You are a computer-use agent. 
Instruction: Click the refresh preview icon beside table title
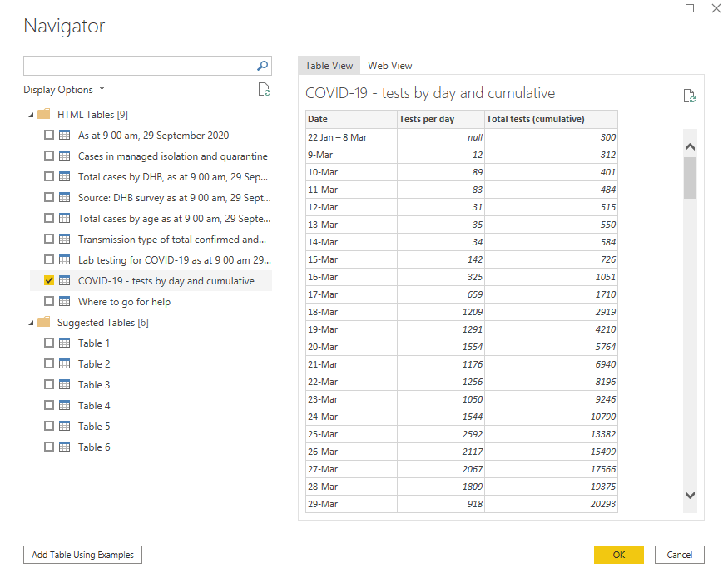click(689, 96)
